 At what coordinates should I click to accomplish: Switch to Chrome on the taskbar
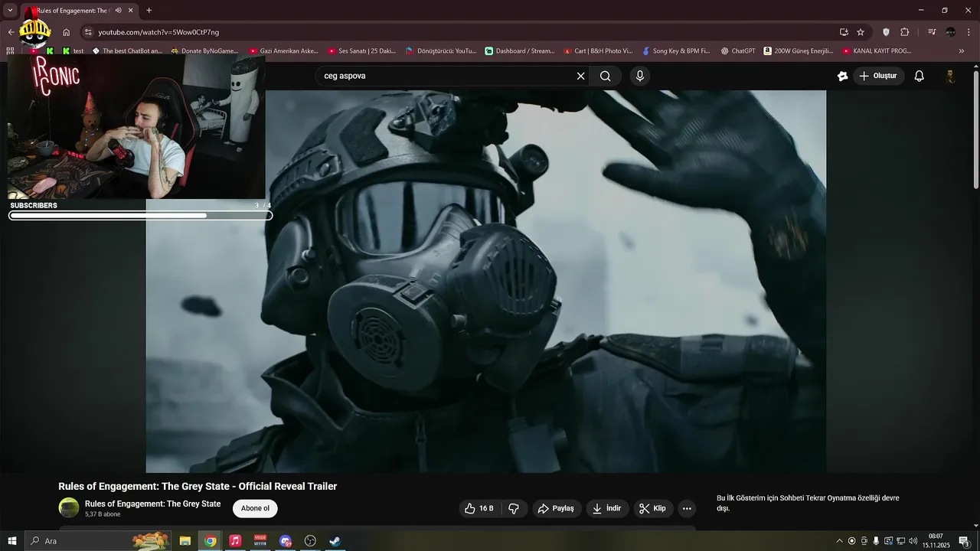210,541
